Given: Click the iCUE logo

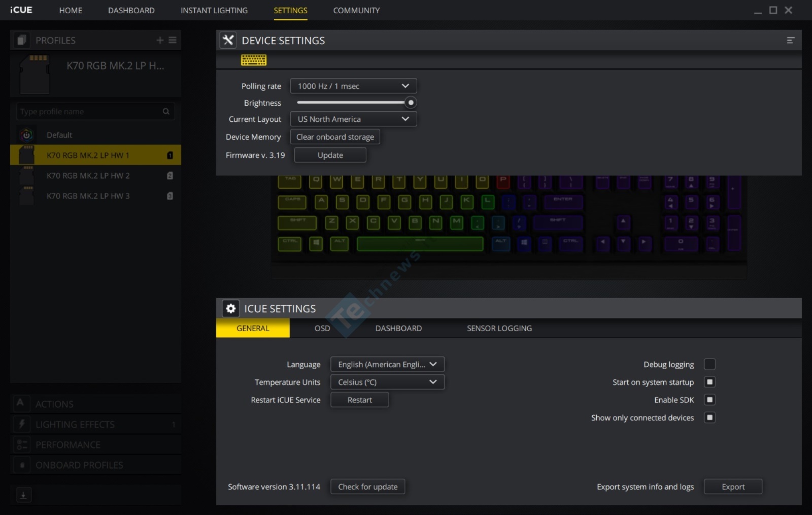Looking at the screenshot, I should point(21,10).
